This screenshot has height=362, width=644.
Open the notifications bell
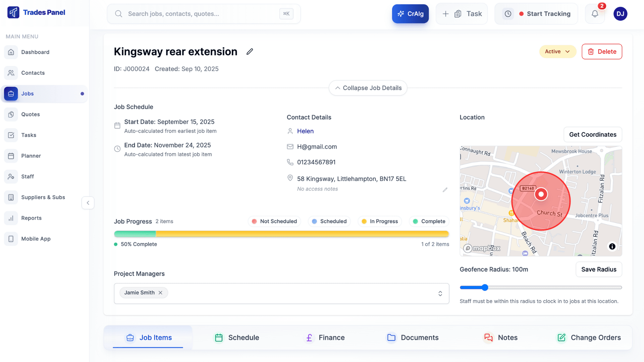click(595, 14)
